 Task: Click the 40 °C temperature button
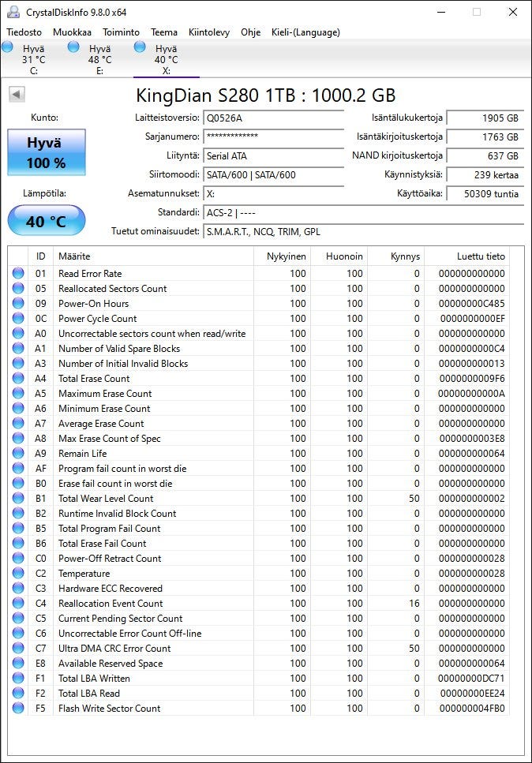(47, 222)
